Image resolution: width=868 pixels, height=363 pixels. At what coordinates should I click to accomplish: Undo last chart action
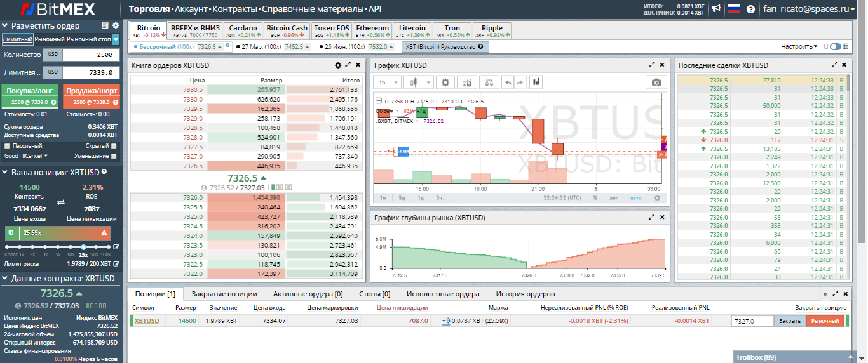pyautogui.click(x=507, y=82)
